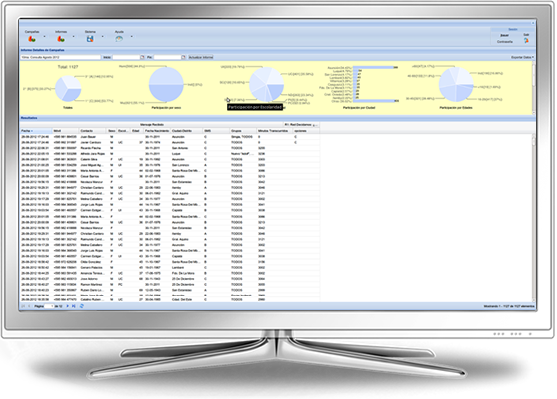This screenshot has width=557, height=399.
Task: Click the Salir logout icon
Action: (526, 41)
